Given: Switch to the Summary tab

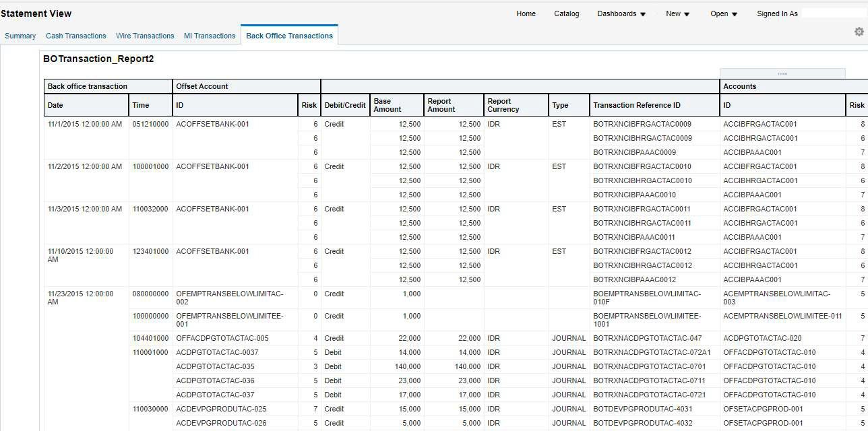Looking at the screenshot, I should tap(20, 36).
